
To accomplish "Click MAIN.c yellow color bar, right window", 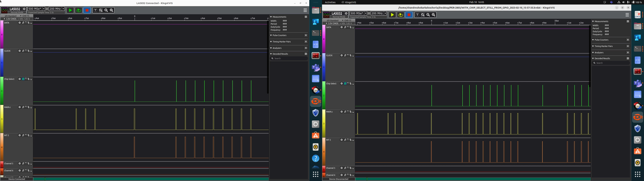I will point(324,124).
